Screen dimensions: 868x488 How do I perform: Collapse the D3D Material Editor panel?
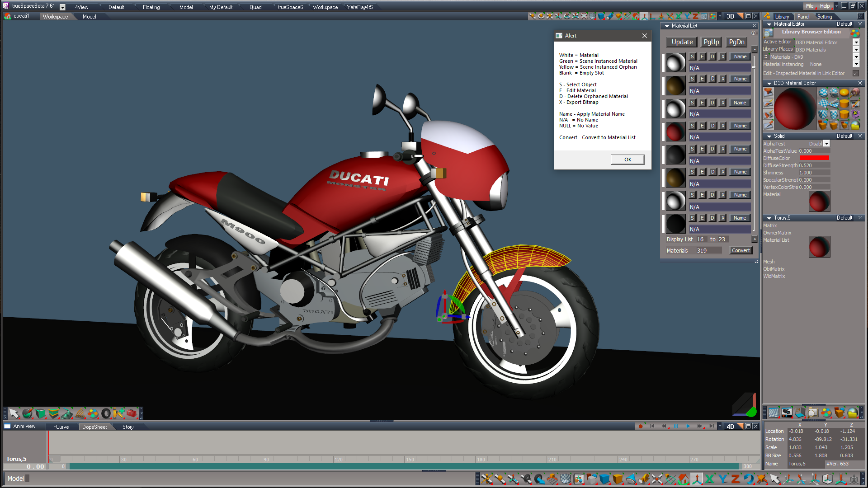[769, 84]
